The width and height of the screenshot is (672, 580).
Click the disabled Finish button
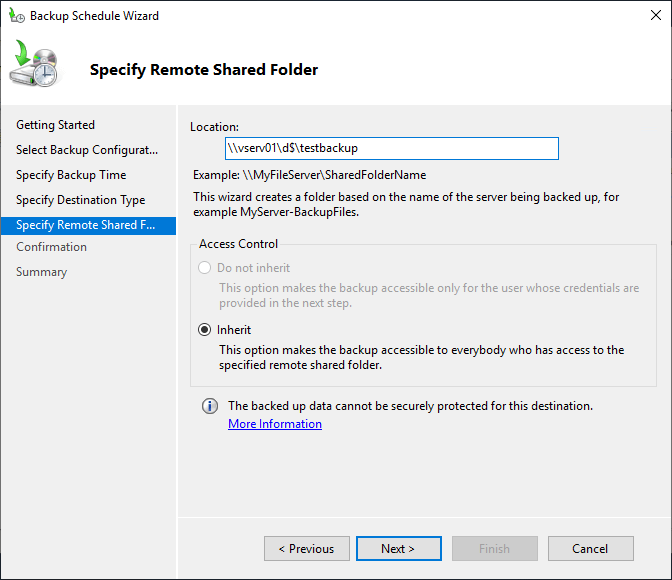(x=495, y=548)
